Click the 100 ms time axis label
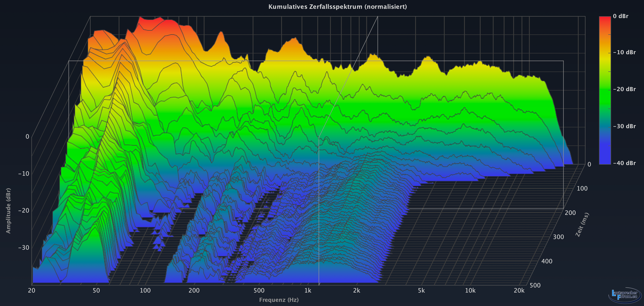 click(x=582, y=188)
